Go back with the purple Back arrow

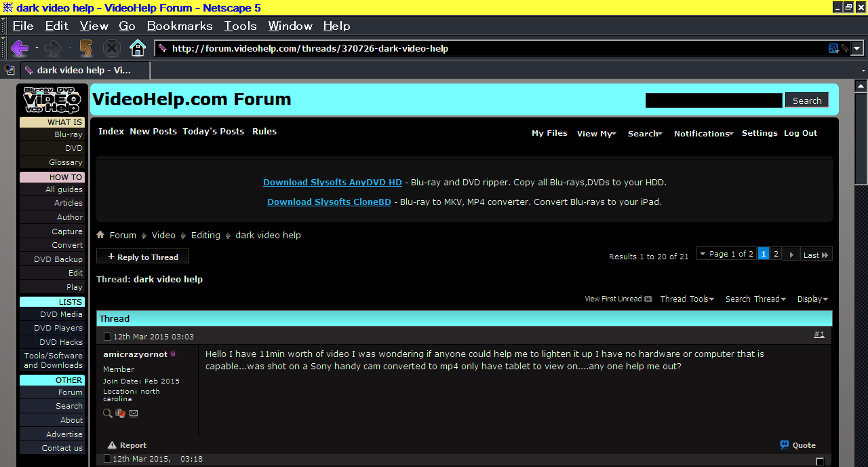19,48
